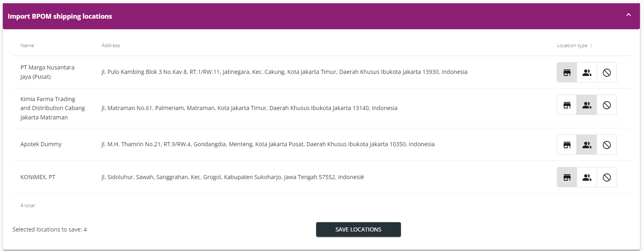Set KONIMEX, PT as people type
Viewport: 644px width, 251px height.
[x=587, y=177]
